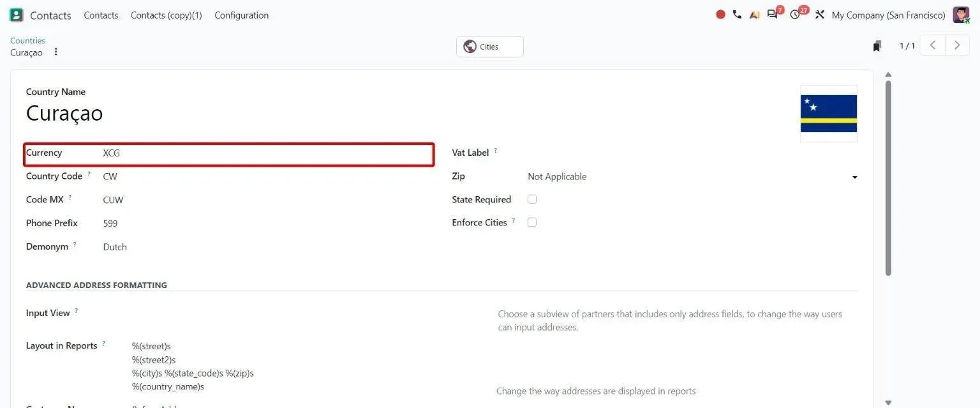Click the help tooltip beside Country Code
Viewport: 980px width, 408px height.
pos(89,174)
